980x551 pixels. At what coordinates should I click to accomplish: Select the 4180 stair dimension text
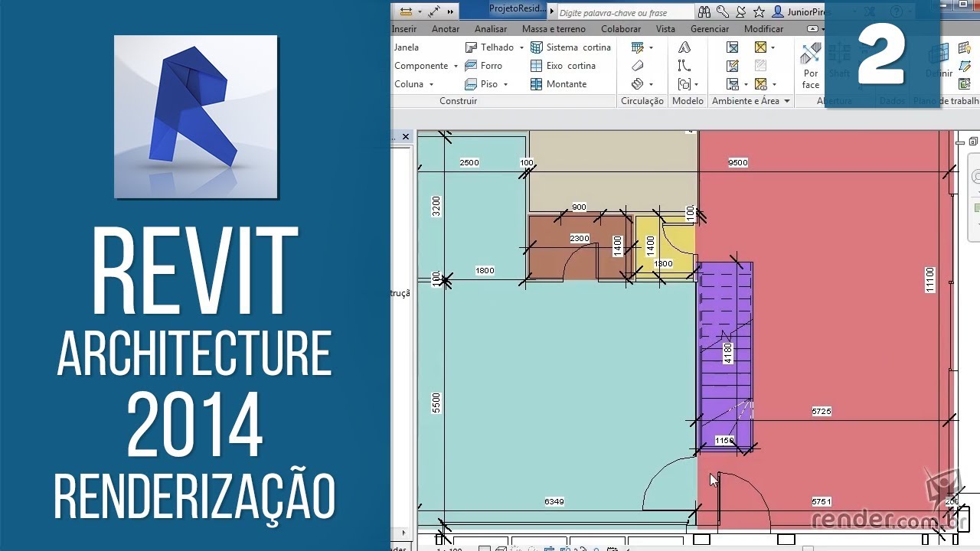[728, 353]
